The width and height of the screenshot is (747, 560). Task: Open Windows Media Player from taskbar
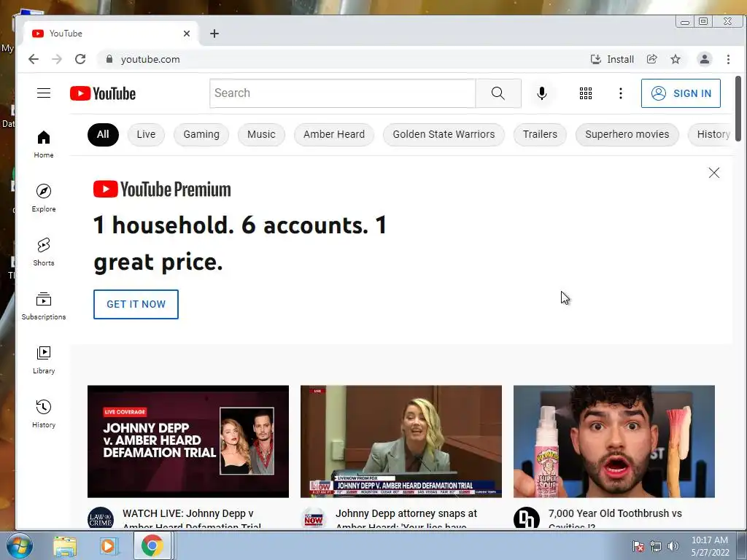click(108, 546)
